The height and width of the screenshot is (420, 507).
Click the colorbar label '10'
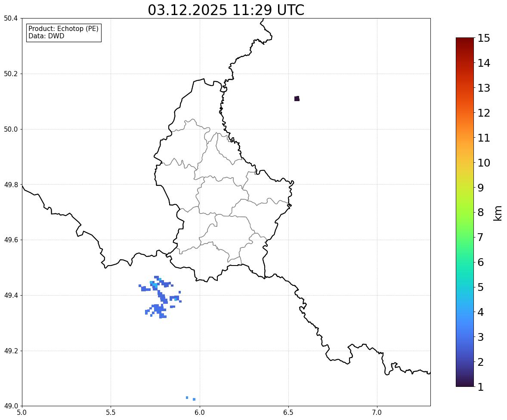click(484, 163)
